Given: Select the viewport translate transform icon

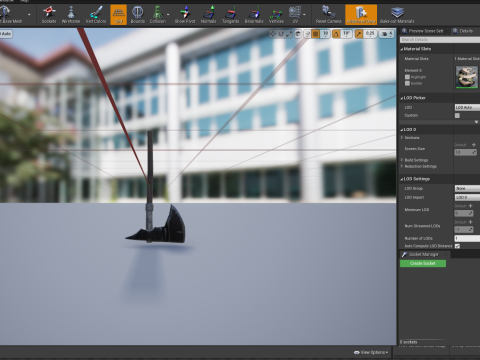Looking at the screenshot, I should click(x=273, y=34).
